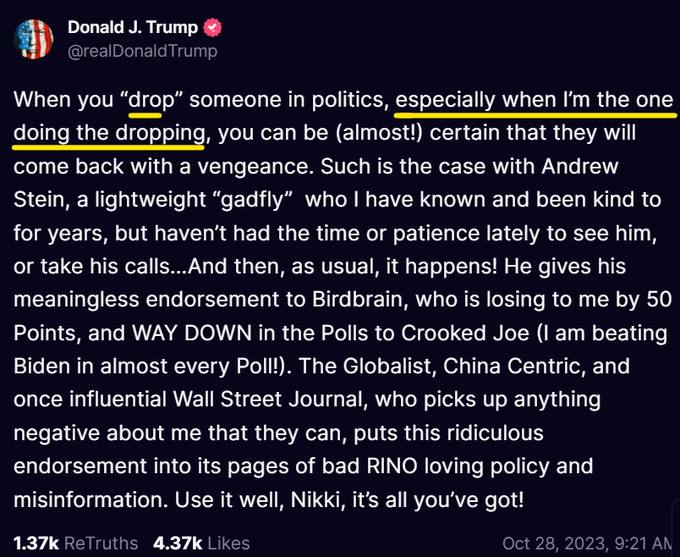Image resolution: width=680 pixels, height=557 pixels.
Task: Open Donald J. Trump's profile avatar
Action: (33, 37)
